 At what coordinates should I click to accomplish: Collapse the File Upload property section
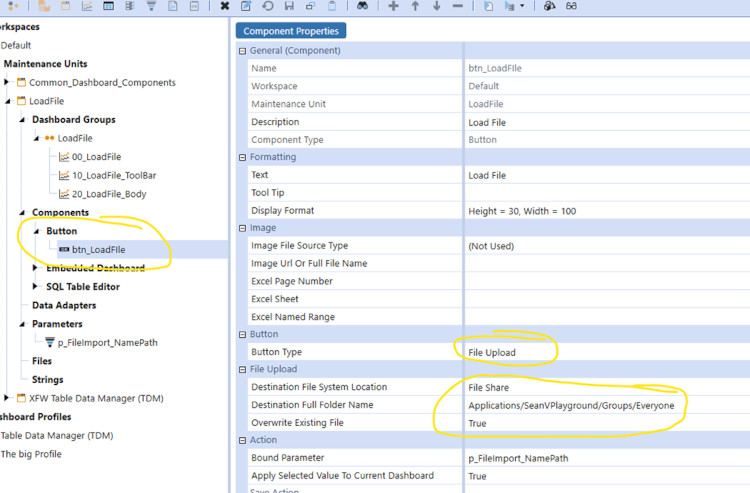242,370
